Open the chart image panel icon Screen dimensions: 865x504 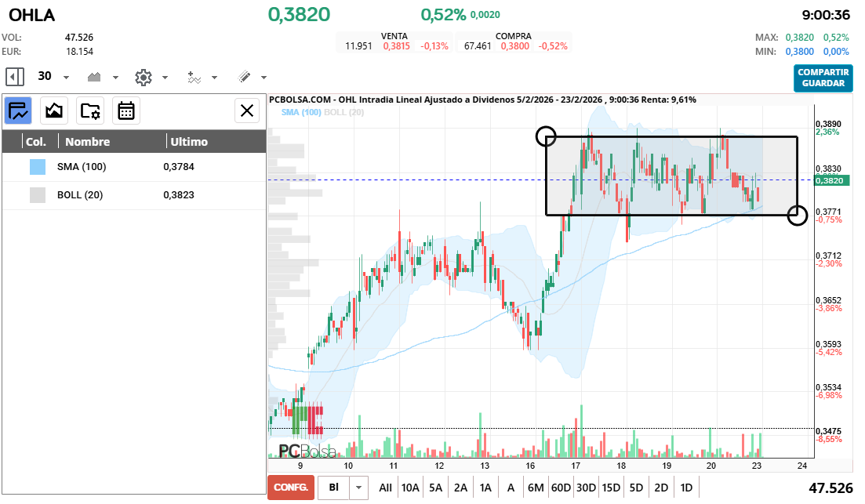coord(54,111)
